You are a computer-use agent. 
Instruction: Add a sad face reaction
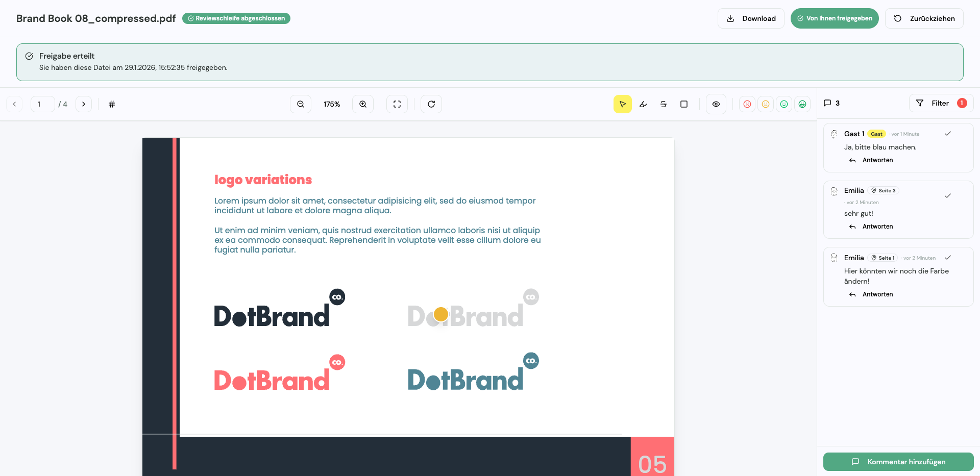pyautogui.click(x=747, y=104)
